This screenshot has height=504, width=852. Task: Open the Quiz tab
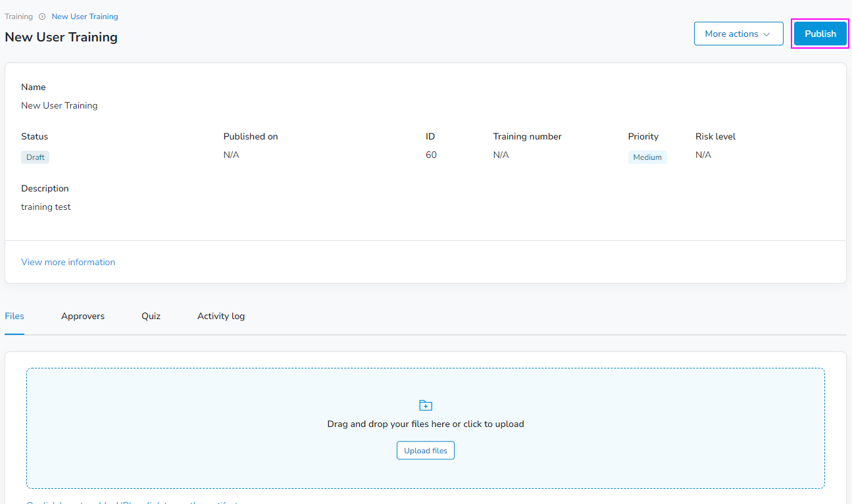(151, 316)
